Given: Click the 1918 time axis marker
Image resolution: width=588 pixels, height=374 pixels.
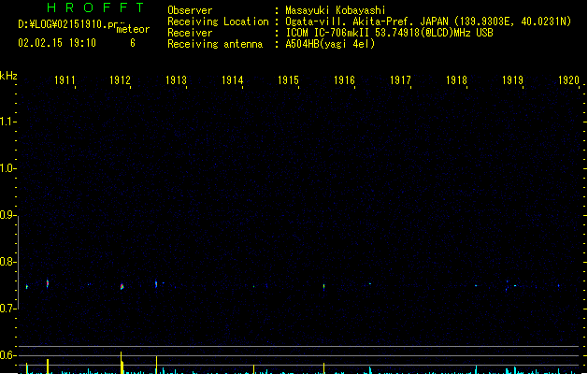Looking at the screenshot, I should point(456,80).
